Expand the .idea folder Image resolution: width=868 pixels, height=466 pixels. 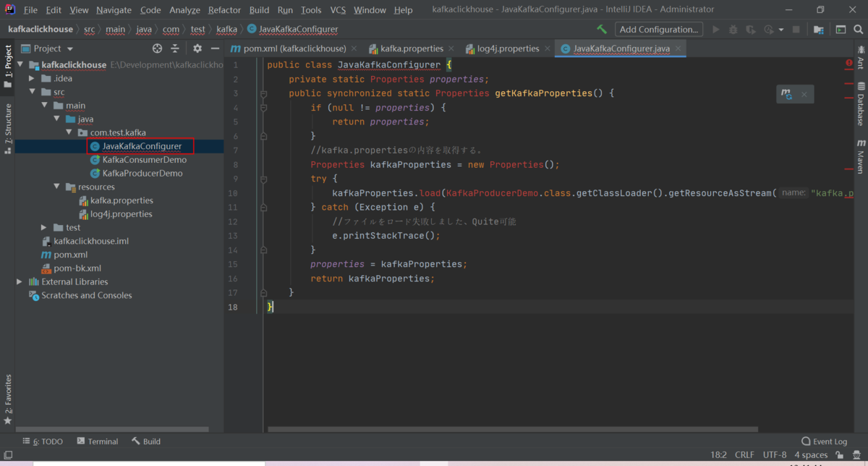tap(32, 78)
